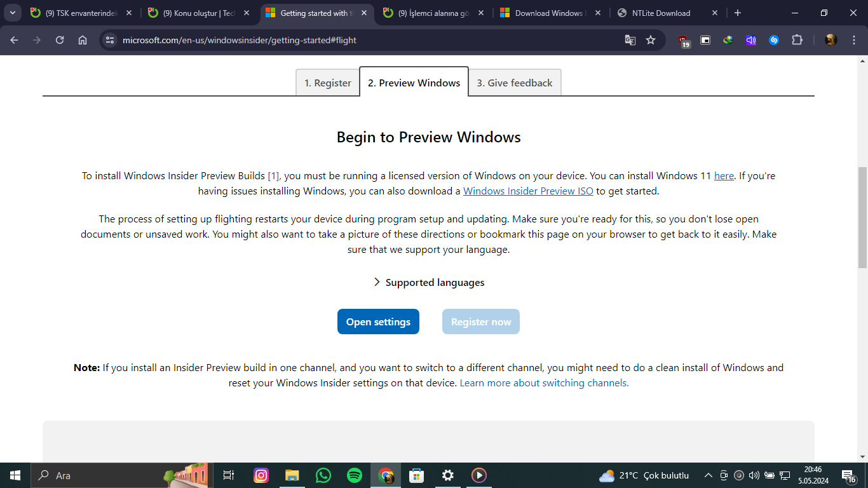Open Windows Settings from the taskbar
The image size is (868, 488).
coord(448,475)
